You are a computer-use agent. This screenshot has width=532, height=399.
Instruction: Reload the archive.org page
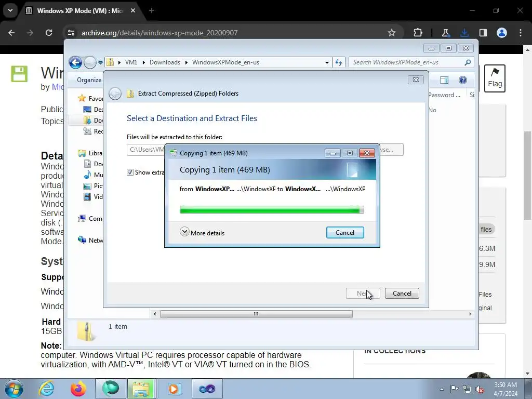(x=49, y=33)
